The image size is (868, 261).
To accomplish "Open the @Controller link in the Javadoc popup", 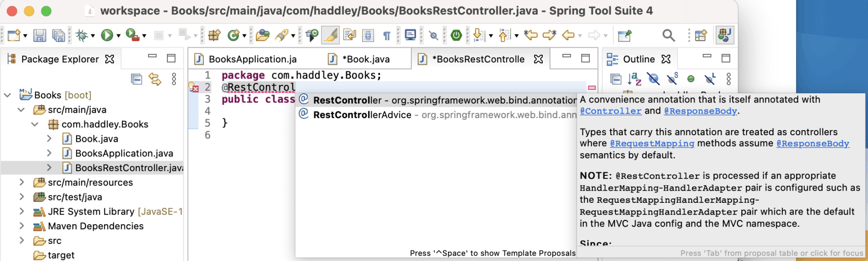I will [610, 111].
